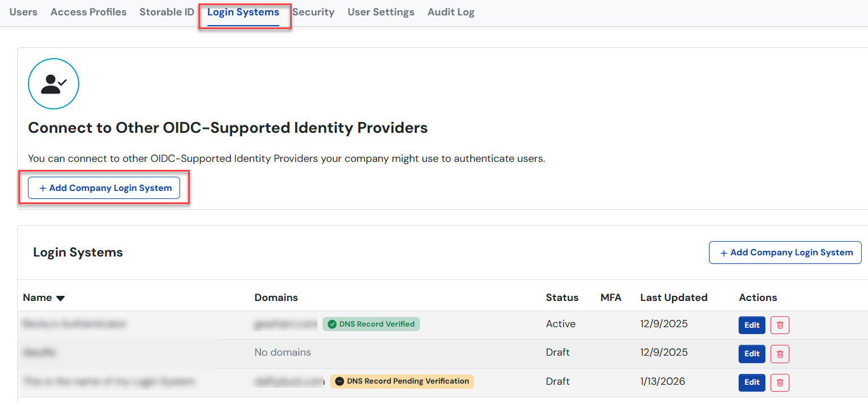Click the circular user checkmark icon

[x=54, y=84]
